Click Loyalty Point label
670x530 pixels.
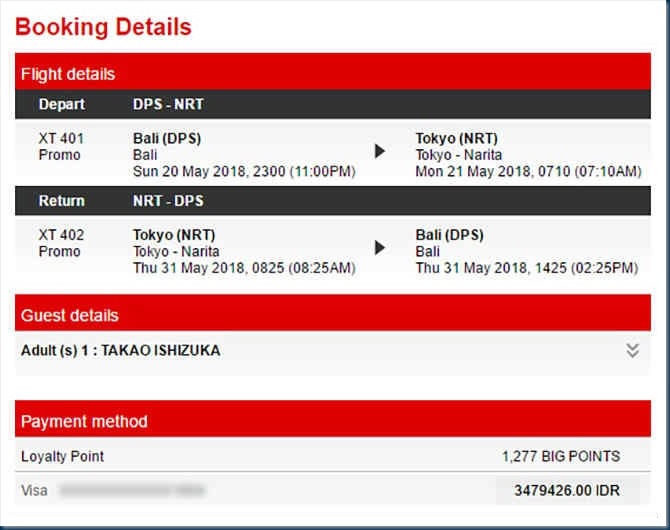pos(62,456)
